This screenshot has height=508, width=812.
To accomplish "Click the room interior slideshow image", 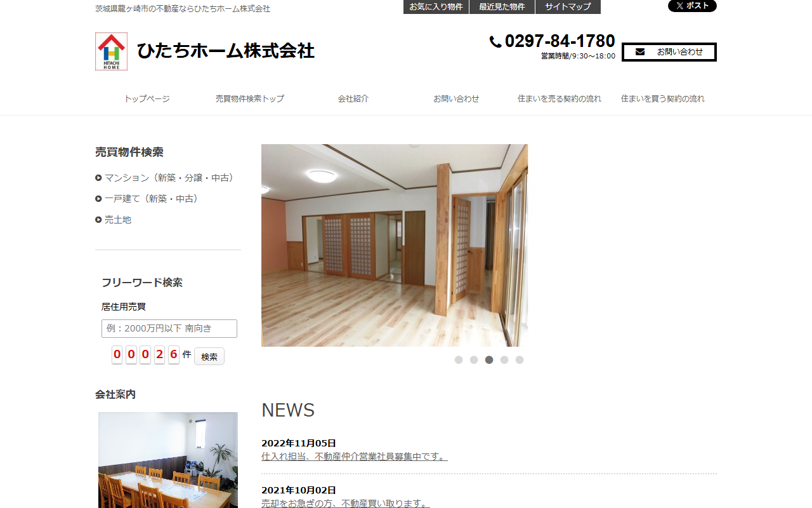I will pyautogui.click(x=395, y=245).
